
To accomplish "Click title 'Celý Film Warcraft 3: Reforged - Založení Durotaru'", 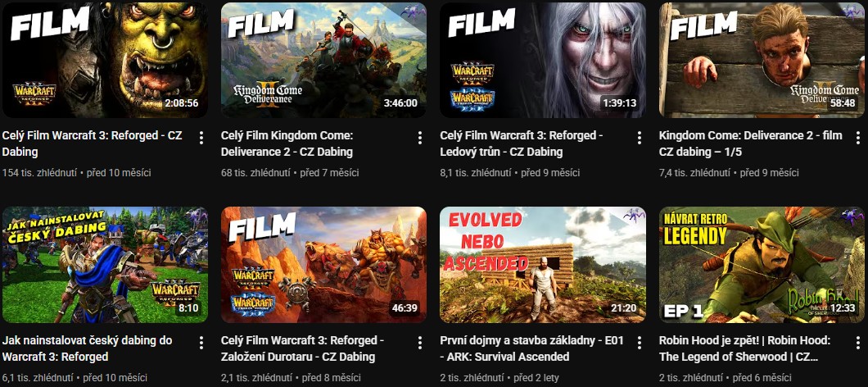I will coord(302,348).
